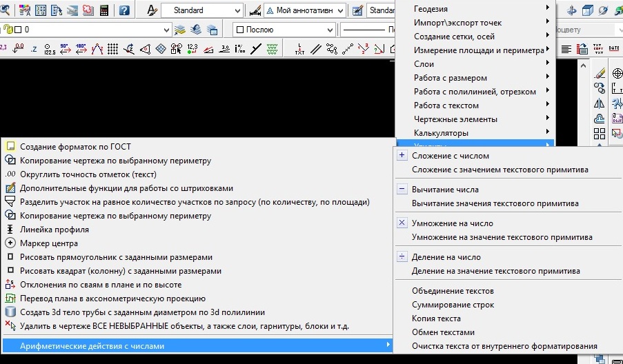Image resolution: width=623 pixels, height=364 pixels.
Task: Click the Layer Properties Manager stack icon
Action: pyautogui.click(x=180, y=30)
